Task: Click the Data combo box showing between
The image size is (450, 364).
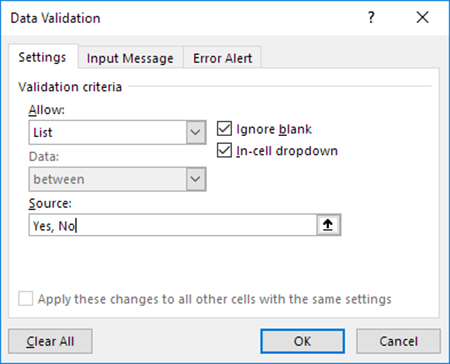Action: [x=117, y=179]
